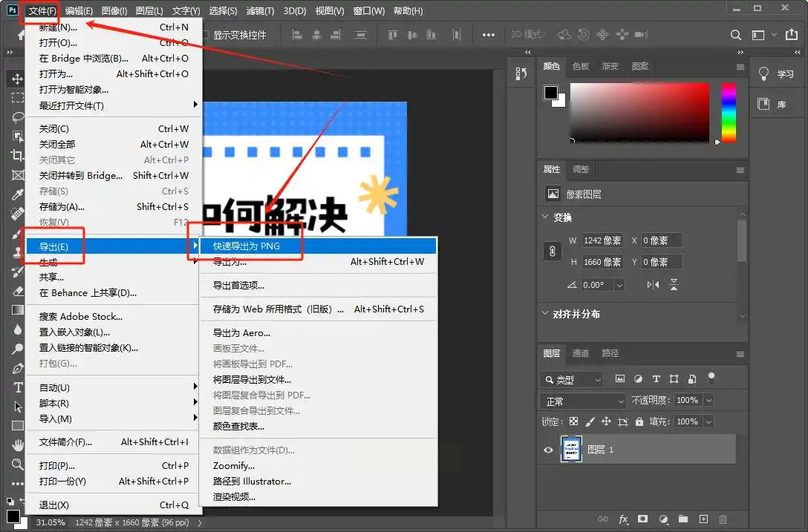Open the blend mode 正常 dropdown

pyautogui.click(x=584, y=401)
